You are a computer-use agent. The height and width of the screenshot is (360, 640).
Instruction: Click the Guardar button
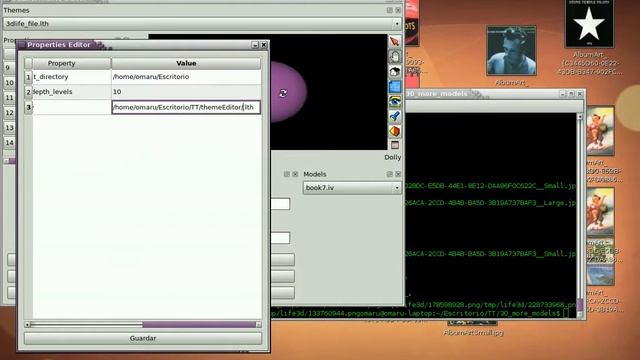tap(143, 338)
